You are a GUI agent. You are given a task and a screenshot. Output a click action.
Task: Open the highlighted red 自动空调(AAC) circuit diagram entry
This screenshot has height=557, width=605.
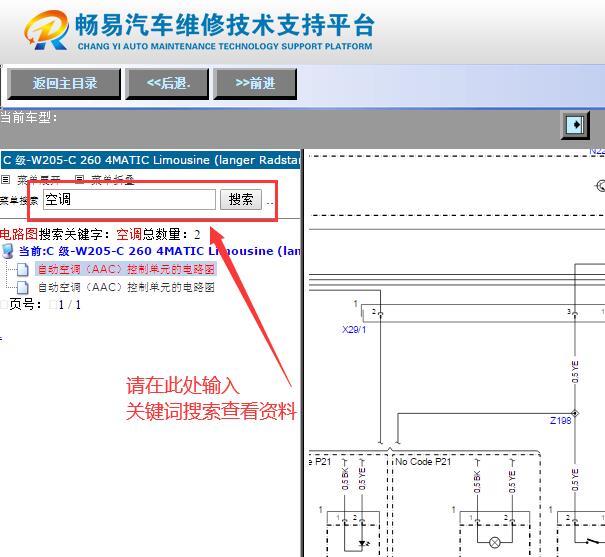pos(126,269)
